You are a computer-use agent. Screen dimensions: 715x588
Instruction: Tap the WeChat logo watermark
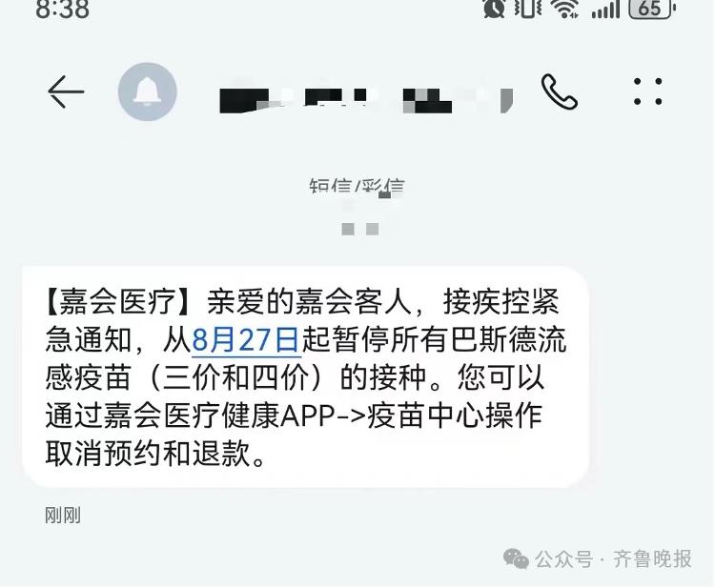coord(516,558)
